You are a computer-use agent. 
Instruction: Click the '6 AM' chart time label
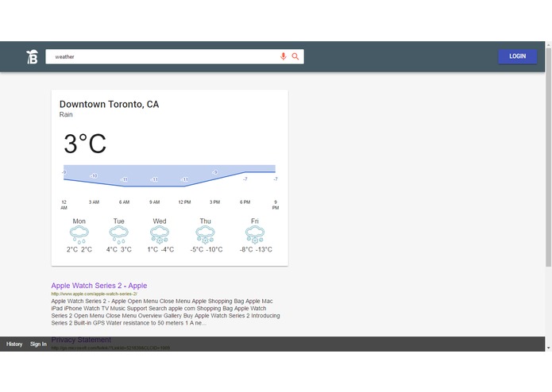tap(124, 202)
